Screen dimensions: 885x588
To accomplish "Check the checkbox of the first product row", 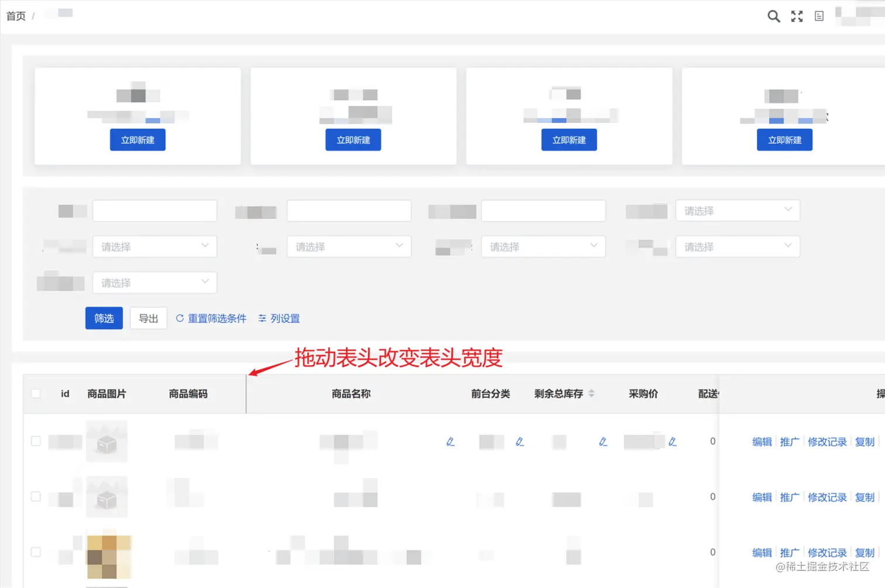I will tap(35, 441).
